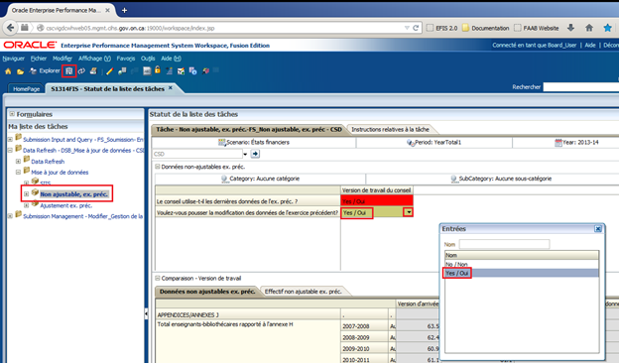619x364 pixels.
Task: Close the S1314FIS task list tab
Action: click(x=171, y=88)
